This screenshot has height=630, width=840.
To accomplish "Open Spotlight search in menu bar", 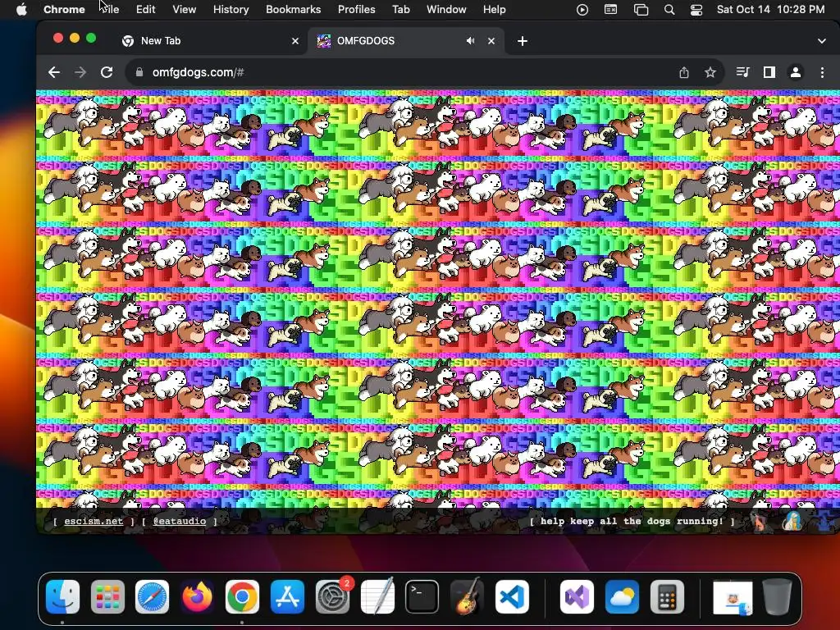I will tap(669, 10).
